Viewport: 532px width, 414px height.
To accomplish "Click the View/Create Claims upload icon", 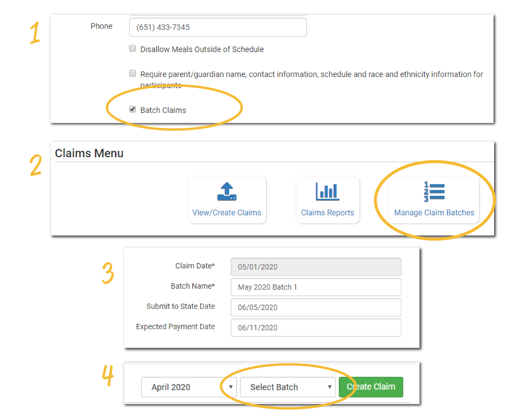I will point(227,192).
